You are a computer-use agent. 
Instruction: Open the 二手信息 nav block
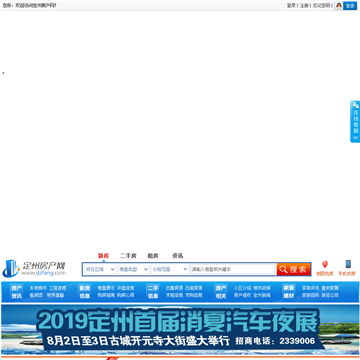pyautogui.click(x=153, y=292)
